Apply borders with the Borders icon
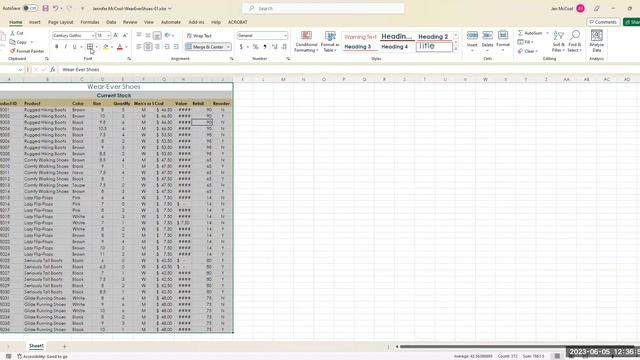This screenshot has width=640, height=360. 90,47
